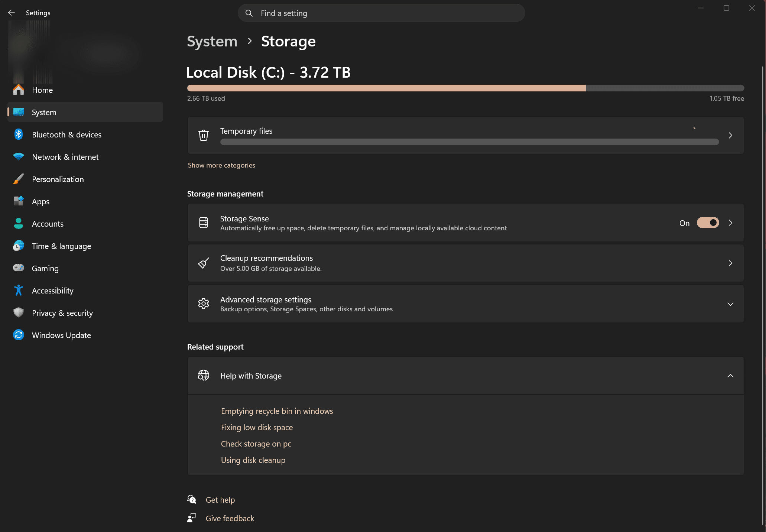
Task: Go to Accessibility settings label
Action: click(53, 291)
